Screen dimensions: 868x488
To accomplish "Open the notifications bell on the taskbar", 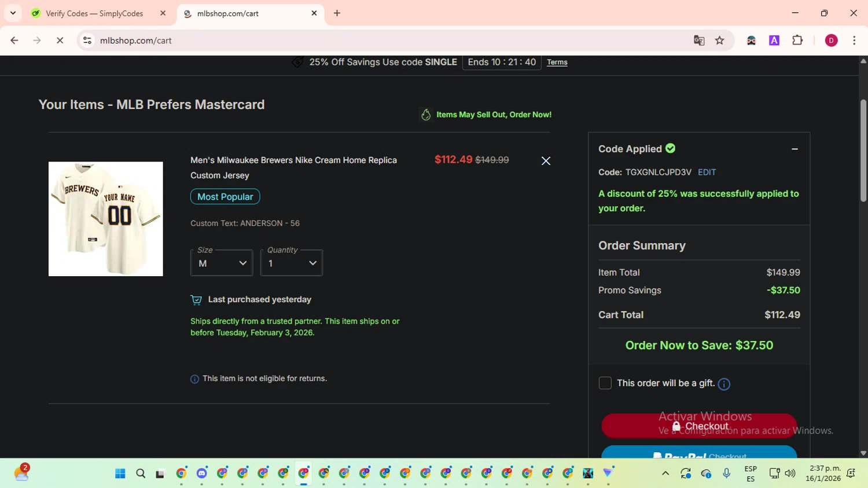I will click(851, 474).
